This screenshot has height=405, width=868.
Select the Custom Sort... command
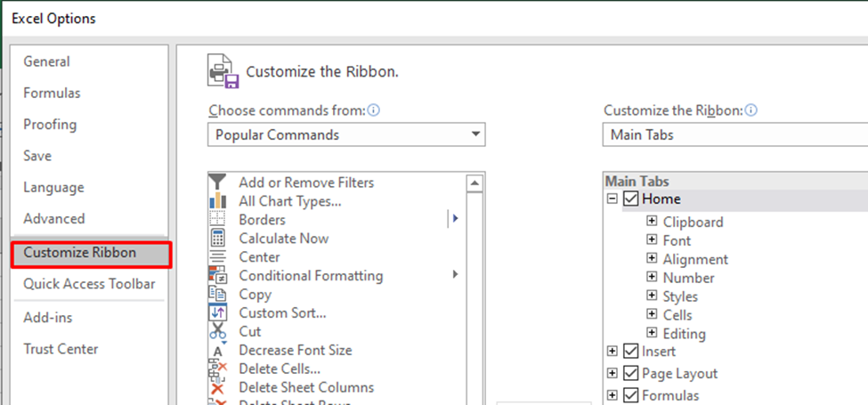(282, 312)
